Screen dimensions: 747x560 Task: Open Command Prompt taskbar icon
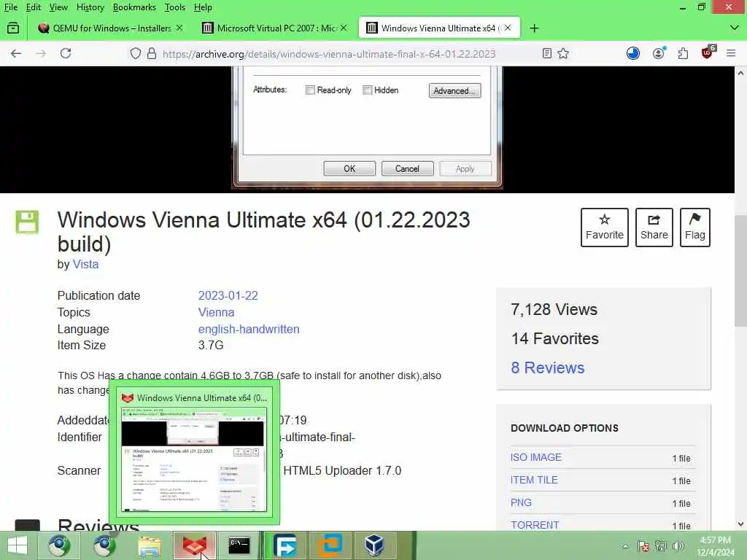coord(239,545)
